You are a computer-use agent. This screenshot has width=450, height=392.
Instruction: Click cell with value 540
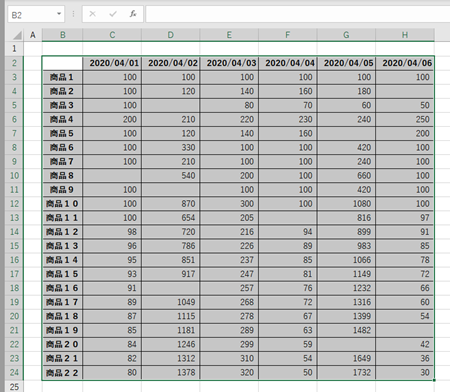(171, 176)
